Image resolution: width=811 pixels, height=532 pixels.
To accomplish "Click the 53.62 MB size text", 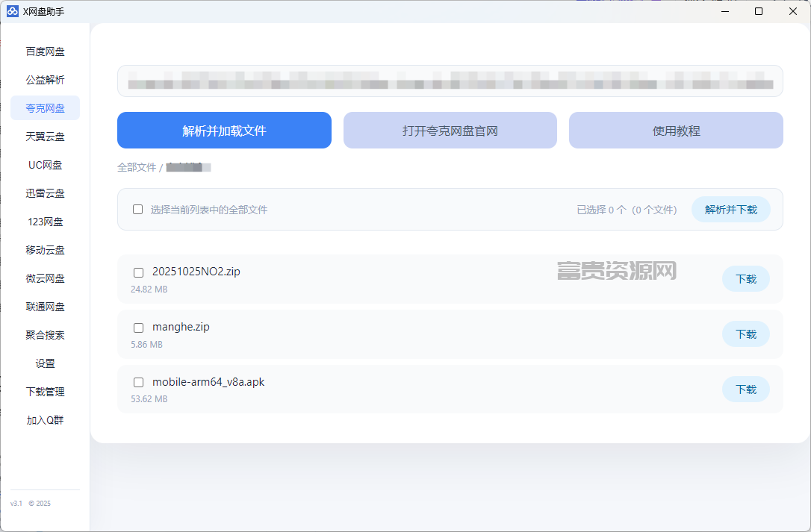I will pos(149,399).
